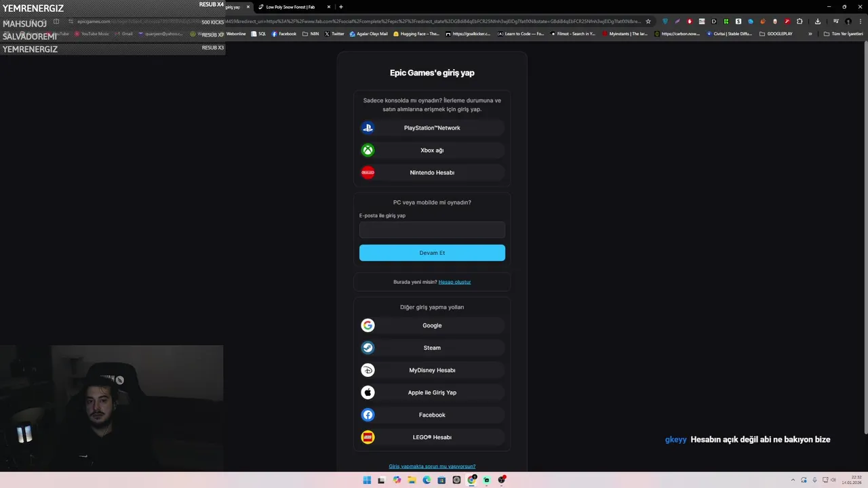This screenshot has width=868, height=488.
Task: Click the green Xbox logo icon
Action: tap(368, 150)
